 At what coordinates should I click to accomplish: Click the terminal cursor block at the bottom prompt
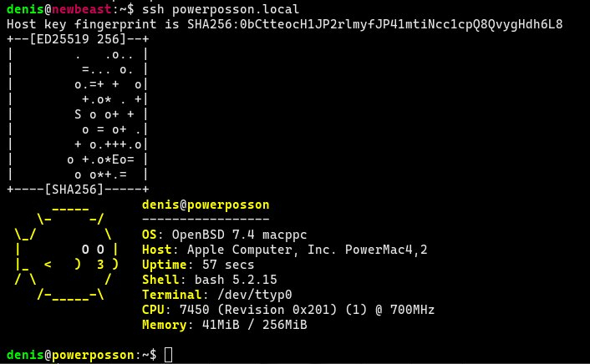pos(168,355)
